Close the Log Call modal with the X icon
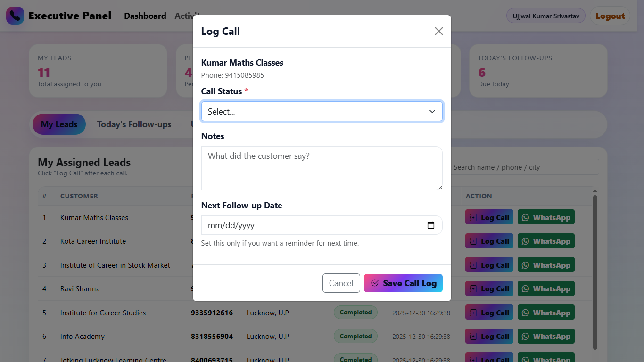Screen dimensions: 644x362 point(438,31)
